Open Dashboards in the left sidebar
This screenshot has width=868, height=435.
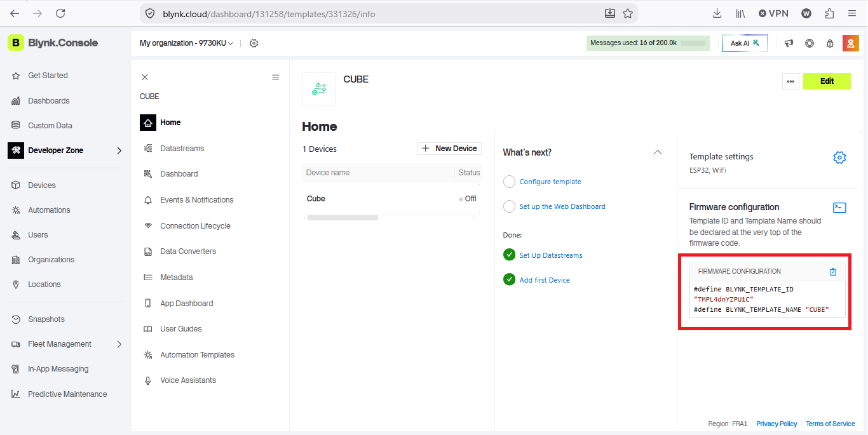pyautogui.click(x=49, y=101)
